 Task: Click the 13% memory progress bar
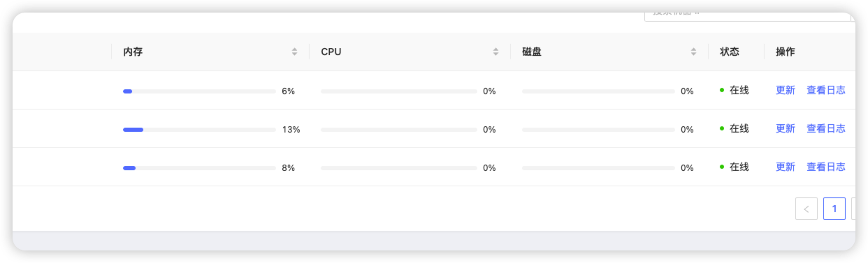click(199, 129)
